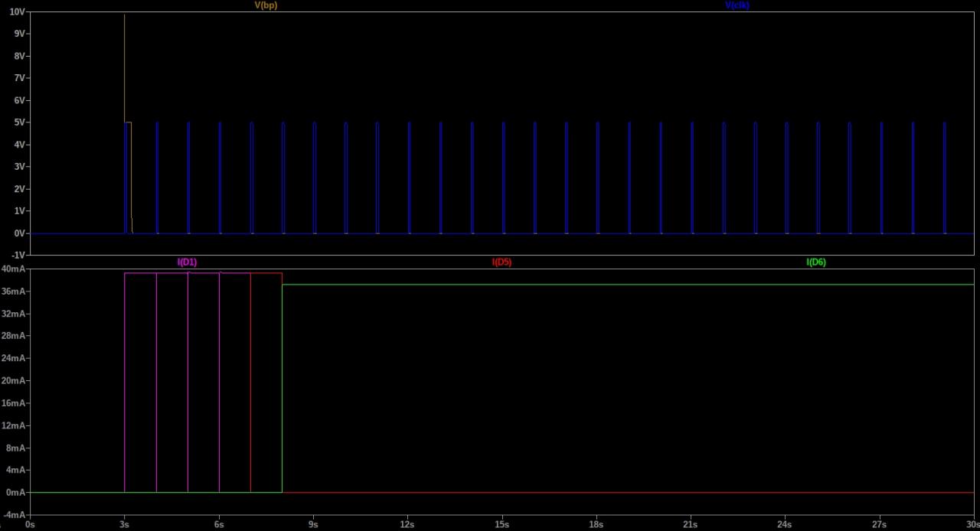Click the 15s time axis label
Image resolution: width=980 pixels, height=531 pixels.
(x=501, y=525)
